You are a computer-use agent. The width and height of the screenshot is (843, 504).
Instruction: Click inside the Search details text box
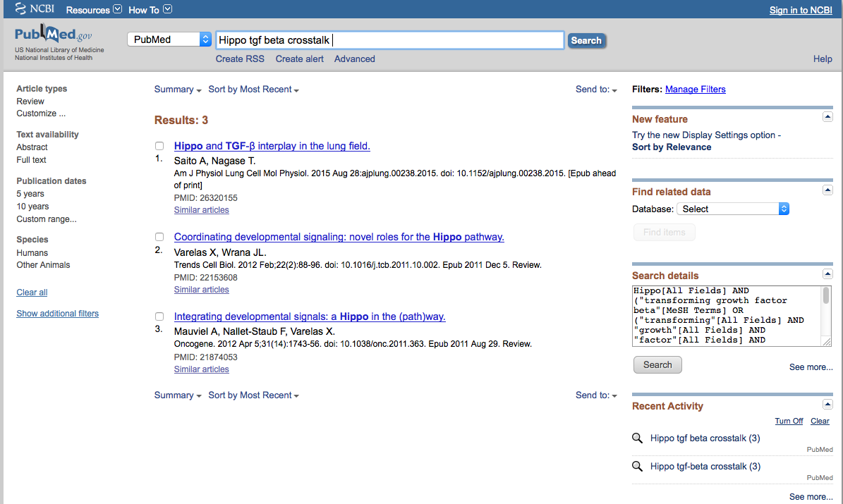pos(727,316)
